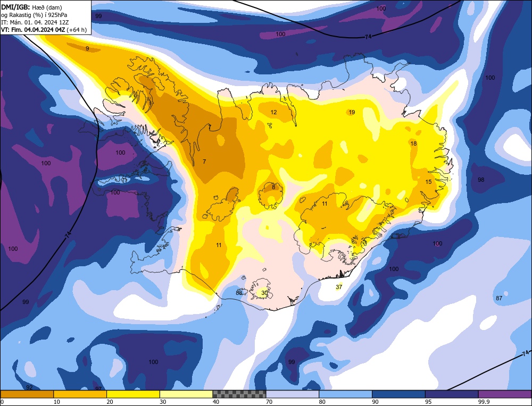Click the humidity value '98' on the map
The height and width of the screenshot is (406, 532).
[481, 180]
